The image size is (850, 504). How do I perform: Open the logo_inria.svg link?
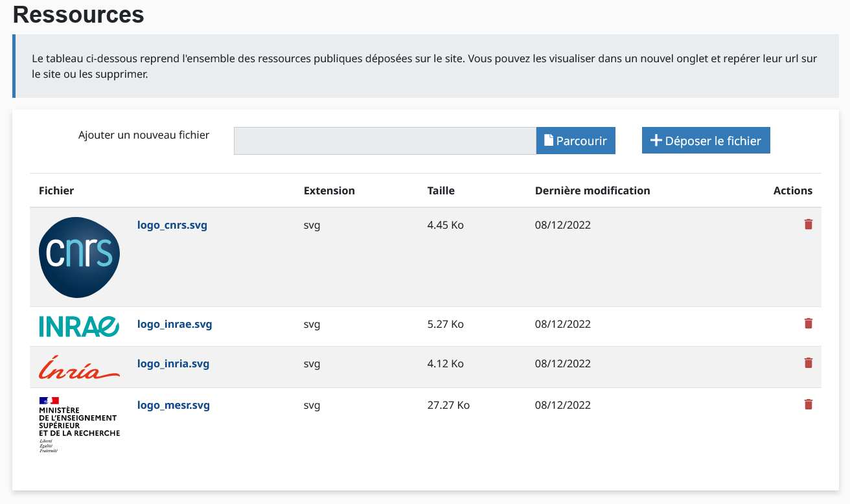[173, 363]
